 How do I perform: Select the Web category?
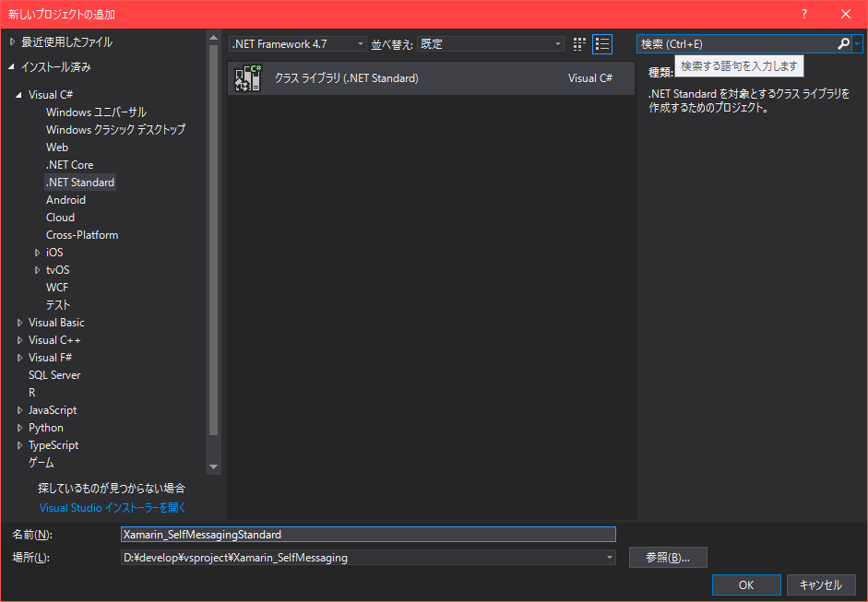[57, 148]
